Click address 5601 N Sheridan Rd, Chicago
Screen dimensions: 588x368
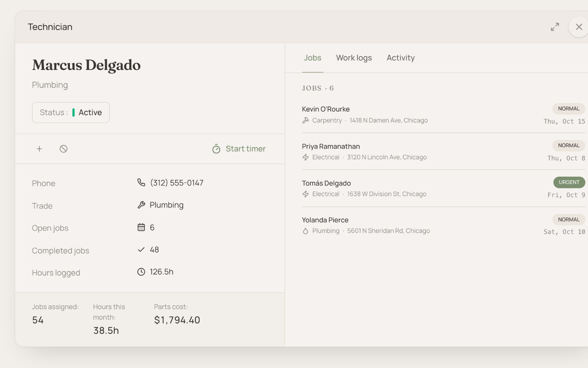tap(388, 231)
